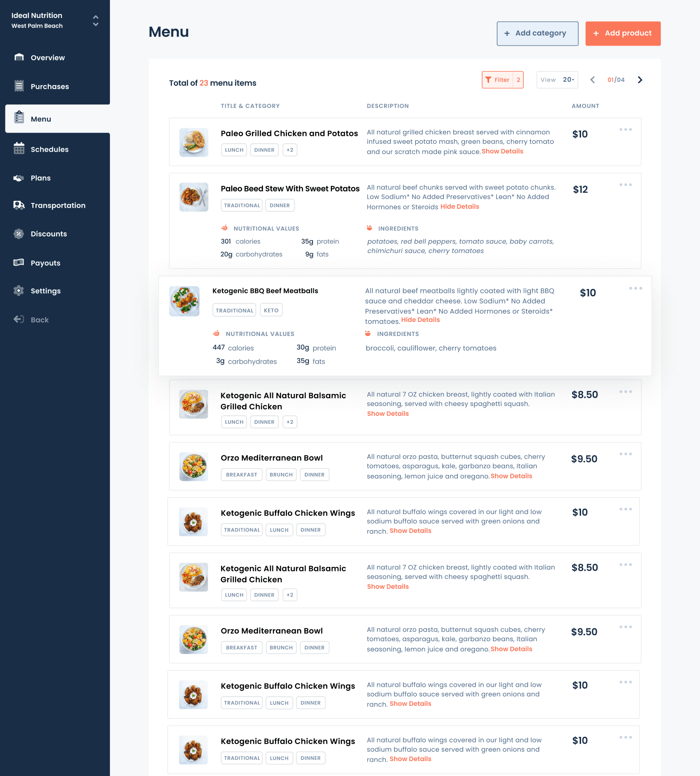Click the Ketogenic BBQ Beef Meatballs thumbnail

pos(184,301)
